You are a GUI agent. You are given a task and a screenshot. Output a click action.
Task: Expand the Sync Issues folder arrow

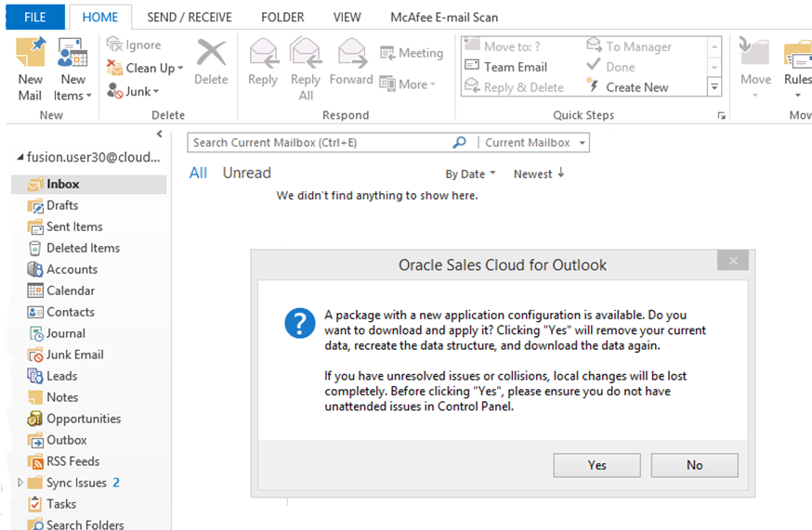20,483
